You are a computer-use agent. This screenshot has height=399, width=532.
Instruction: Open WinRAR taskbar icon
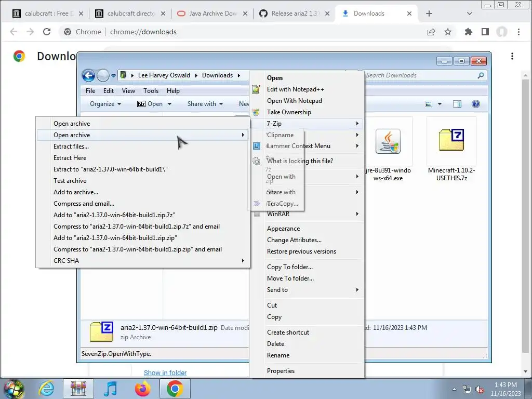pyautogui.click(x=78, y=389)
